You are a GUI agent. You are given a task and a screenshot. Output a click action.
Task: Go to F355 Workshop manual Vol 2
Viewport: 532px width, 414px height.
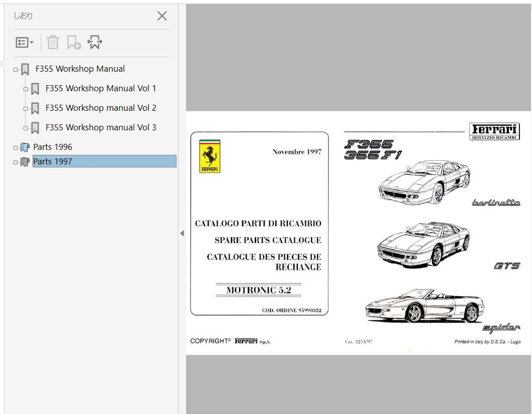tap(101, 108)
